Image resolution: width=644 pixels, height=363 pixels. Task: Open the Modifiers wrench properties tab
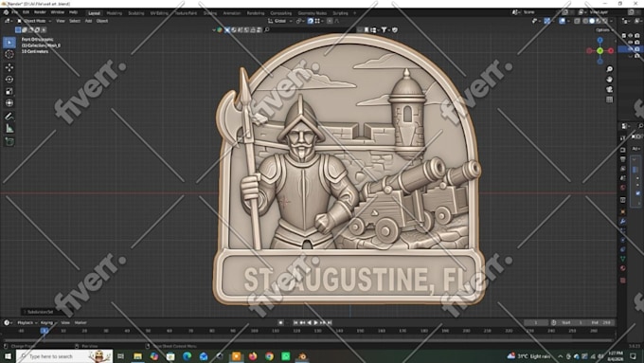click(623, 221)
